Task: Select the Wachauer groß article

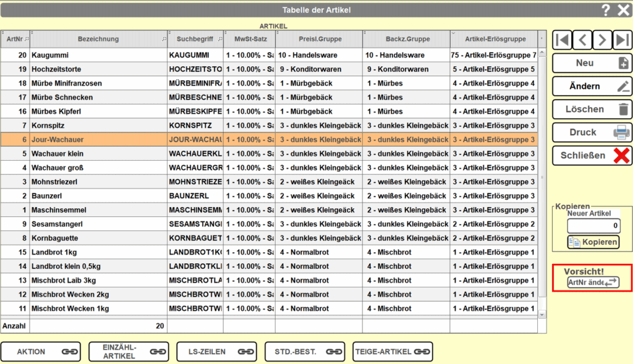Action: (269, 168)
